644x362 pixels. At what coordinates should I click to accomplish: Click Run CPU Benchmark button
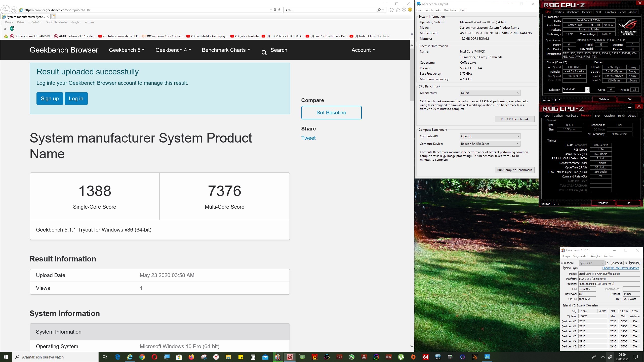(x=514, y=119)
